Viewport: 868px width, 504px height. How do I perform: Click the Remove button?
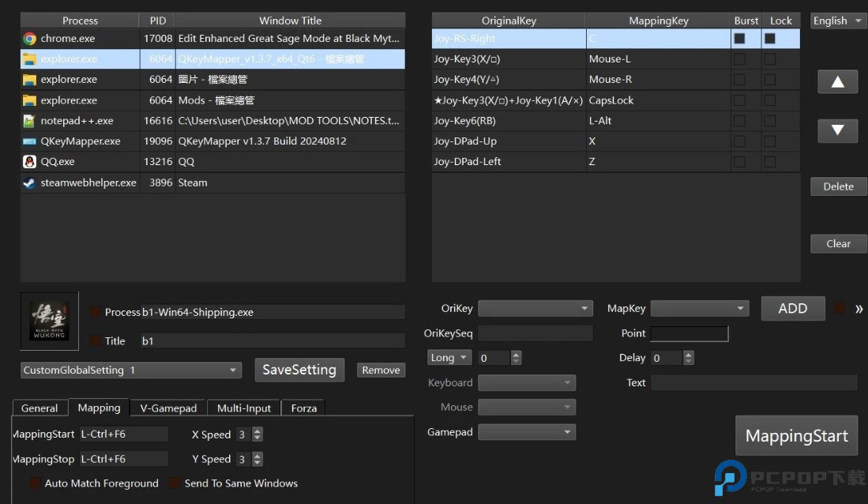click(381, 370)
